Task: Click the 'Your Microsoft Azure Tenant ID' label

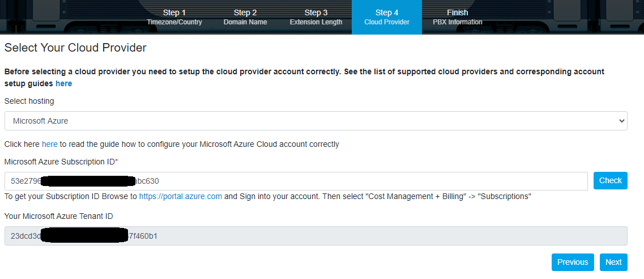Action: (x=59, y=216)
